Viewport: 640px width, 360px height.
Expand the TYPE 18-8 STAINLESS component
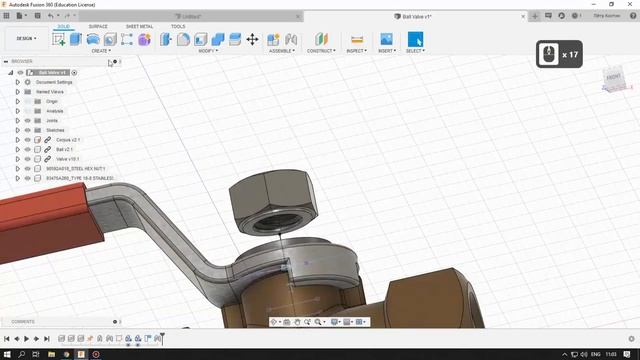pos(18,178)
